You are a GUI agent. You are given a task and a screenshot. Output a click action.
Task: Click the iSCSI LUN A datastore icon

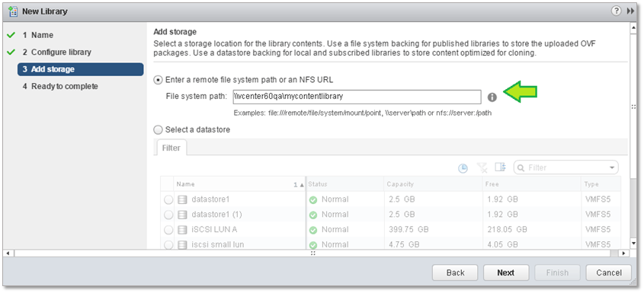tap(182, 229)
